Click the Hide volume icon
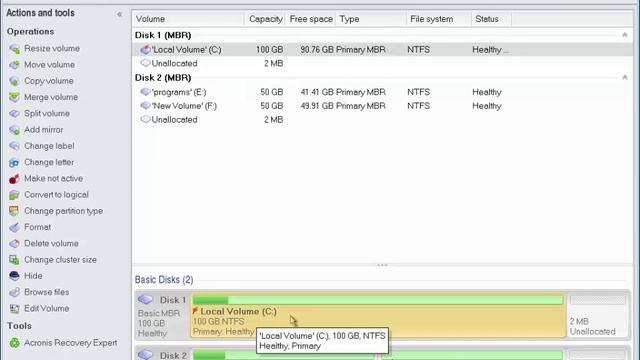 (15, 276)
